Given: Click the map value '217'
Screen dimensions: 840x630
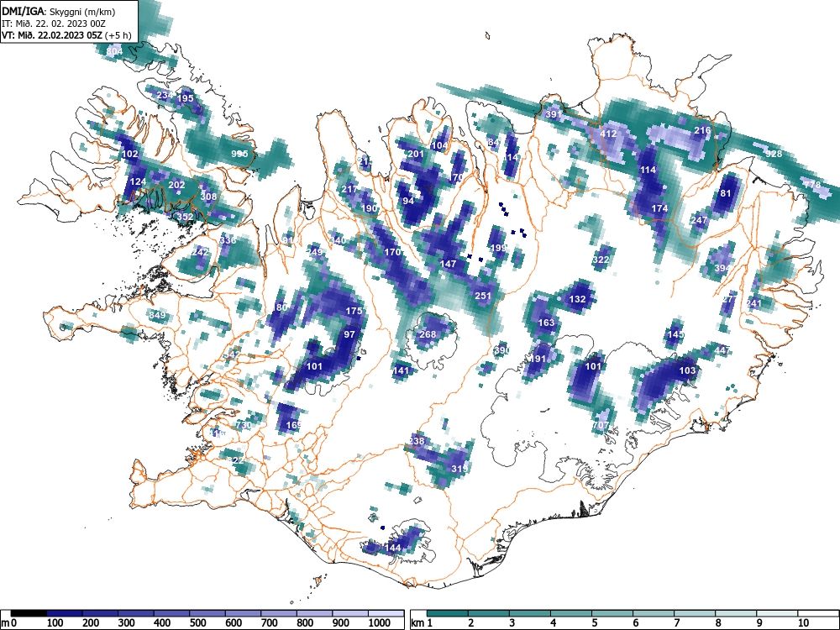Looking at the screenshot, I should click(x=349, y=189).
